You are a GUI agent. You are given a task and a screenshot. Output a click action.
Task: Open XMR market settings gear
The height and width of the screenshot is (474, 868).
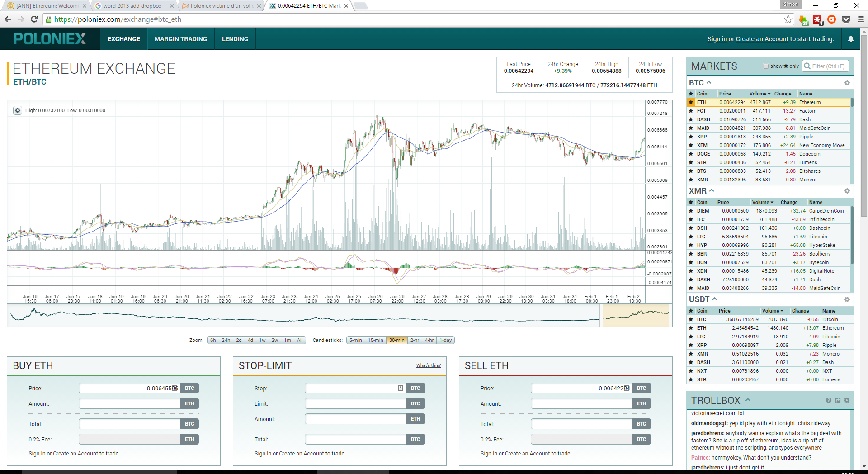click(847, 191)
